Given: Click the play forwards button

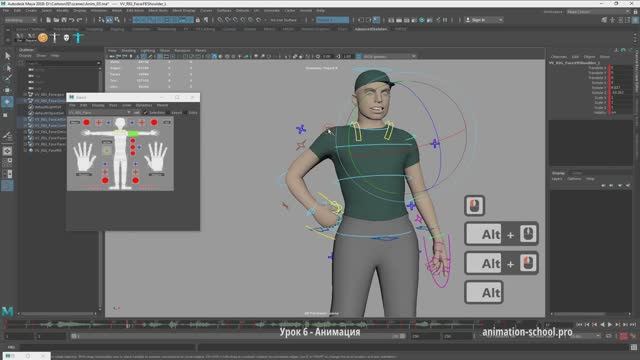Looking at the screenshot, I should pos(610,324).
